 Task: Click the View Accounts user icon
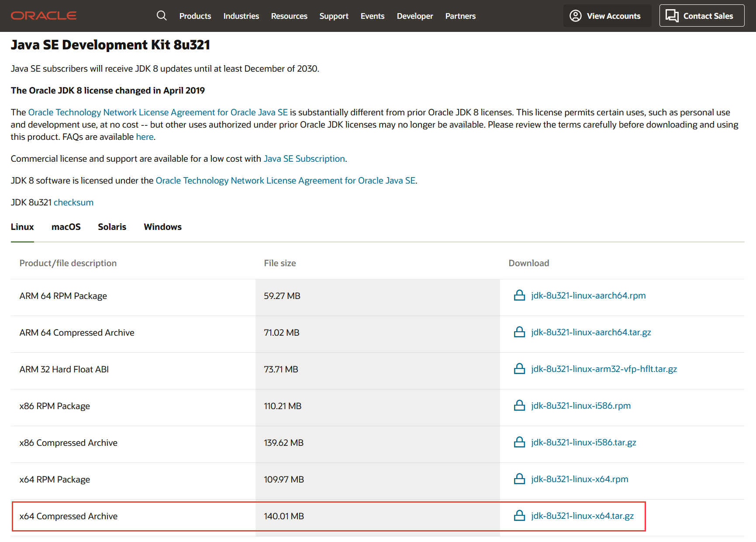(576, 16)
